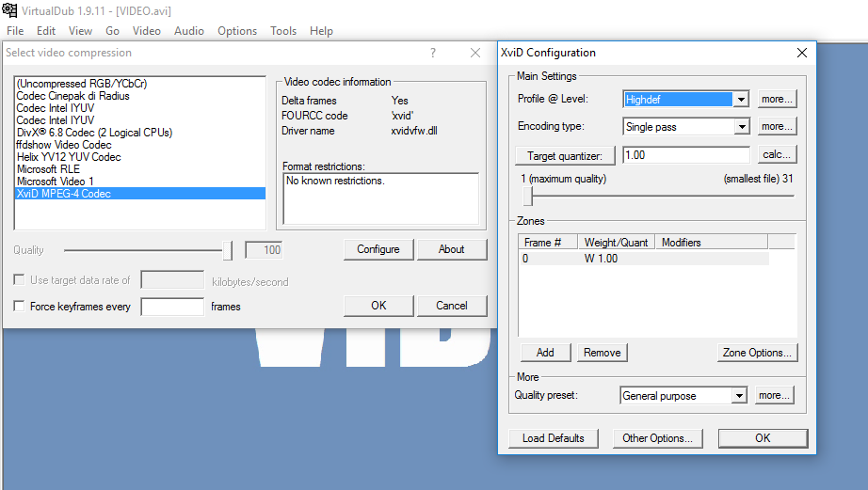Select XviD MPEG-4 Codec entry
This screenshot has height=490, width=868.
coord(139,194)
